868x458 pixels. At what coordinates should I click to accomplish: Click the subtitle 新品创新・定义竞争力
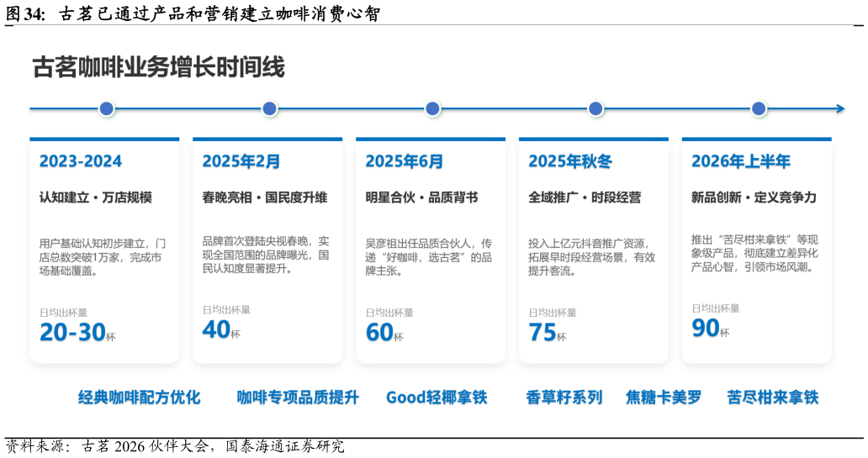click(754, 197)
